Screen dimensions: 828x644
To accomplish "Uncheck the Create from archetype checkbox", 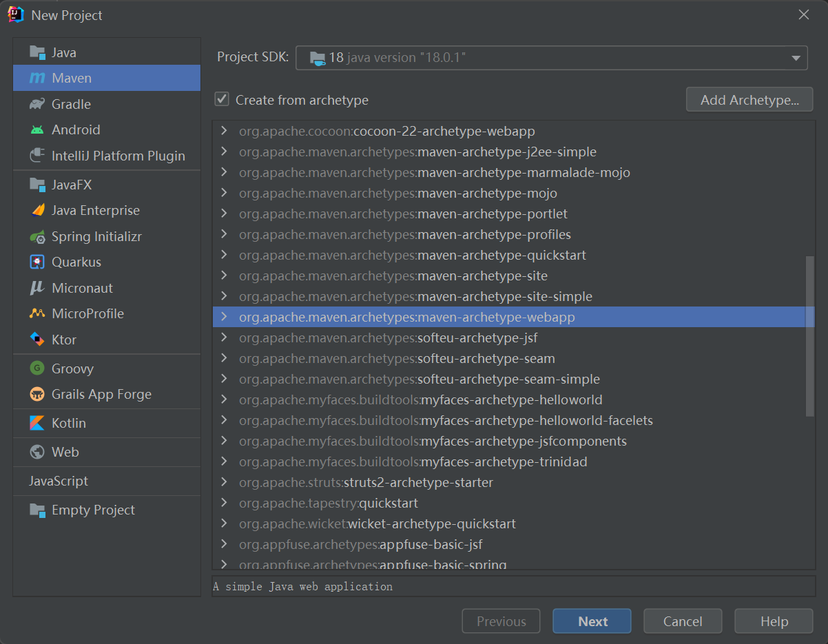I will [x=222, y=100].
